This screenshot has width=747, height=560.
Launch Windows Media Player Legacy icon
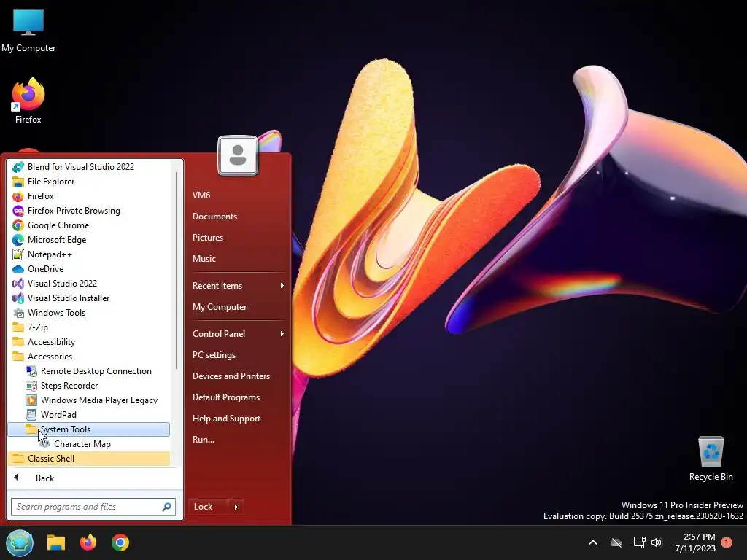31,400
